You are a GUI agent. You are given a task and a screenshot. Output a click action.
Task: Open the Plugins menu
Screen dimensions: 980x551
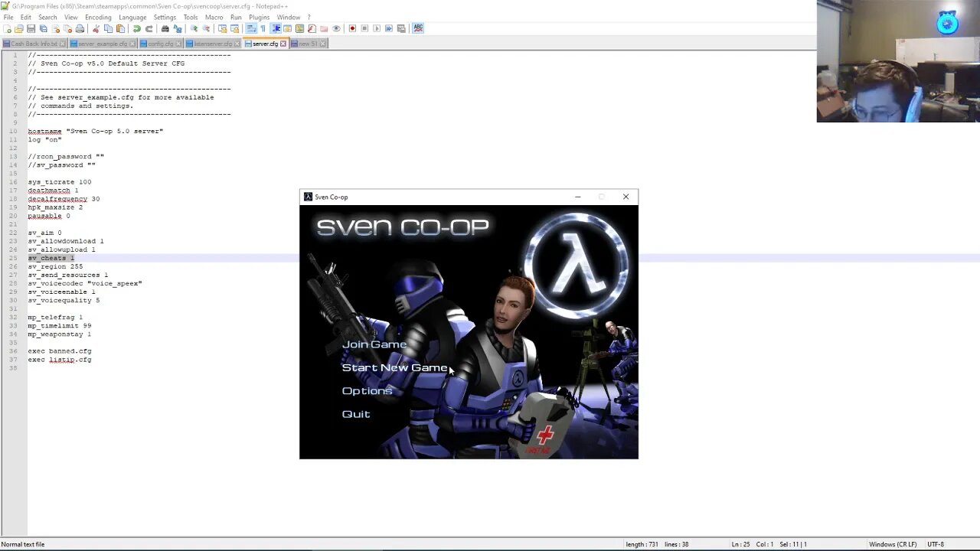click(259, 17)
